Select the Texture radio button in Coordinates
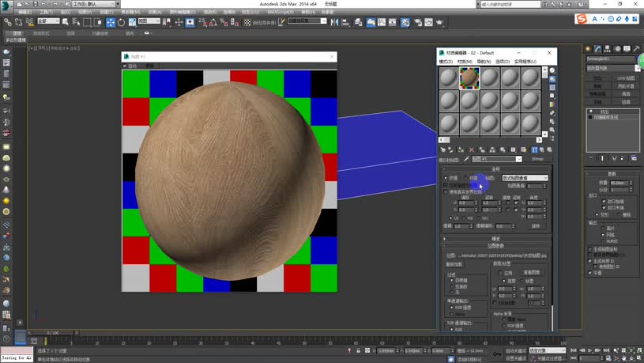 446,178
